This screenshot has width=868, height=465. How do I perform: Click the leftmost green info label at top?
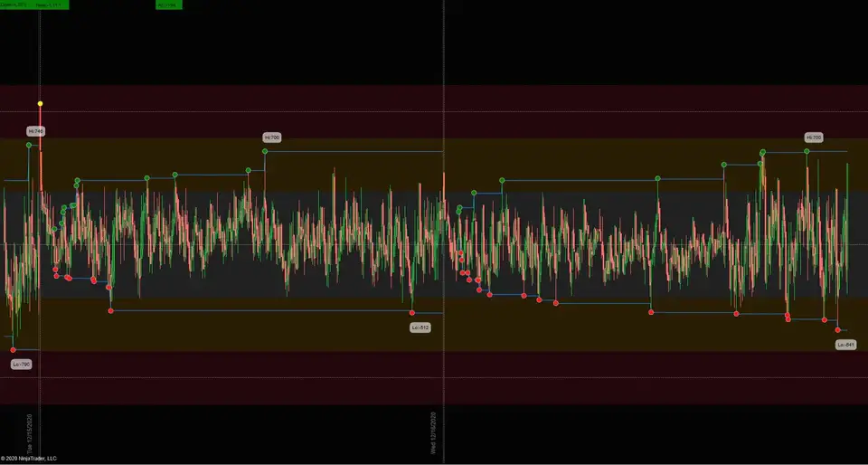click(14, 5)
